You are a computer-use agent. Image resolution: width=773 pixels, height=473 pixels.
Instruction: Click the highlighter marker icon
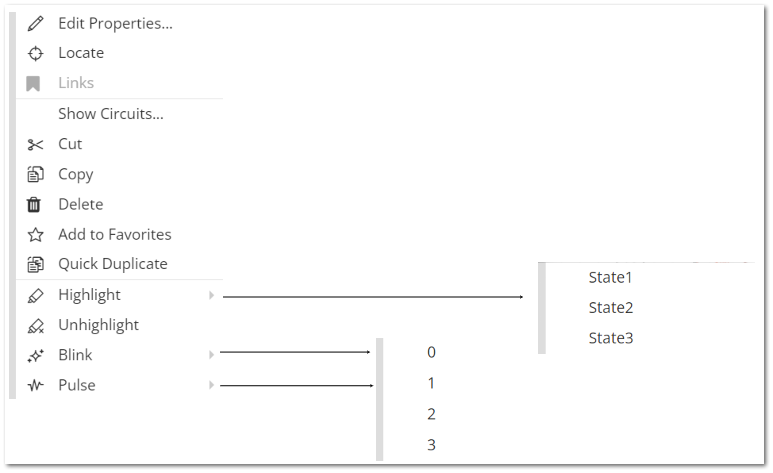pyautogui.click(x=35, y=295)
